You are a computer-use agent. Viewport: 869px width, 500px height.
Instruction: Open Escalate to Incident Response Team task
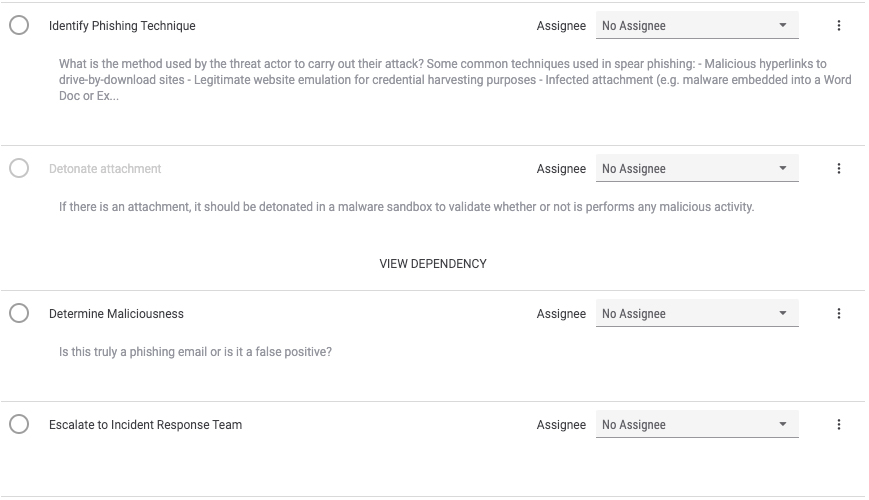(x=145, y=425)
